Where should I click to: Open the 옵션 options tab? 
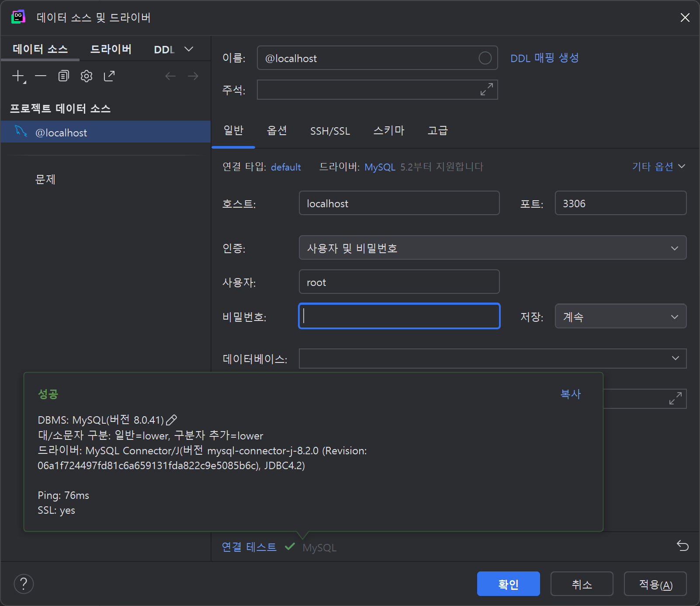tap(277, 130)
